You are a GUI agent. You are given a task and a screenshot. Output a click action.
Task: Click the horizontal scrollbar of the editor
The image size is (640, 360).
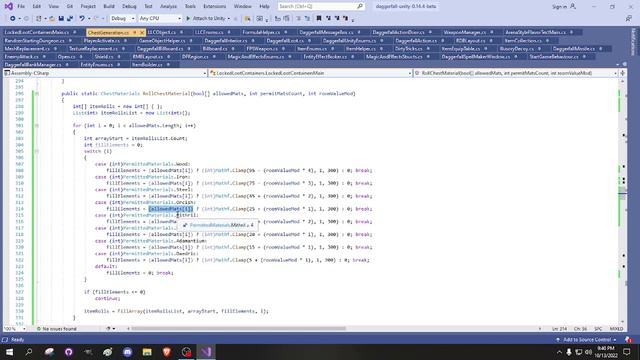point(238,329)
